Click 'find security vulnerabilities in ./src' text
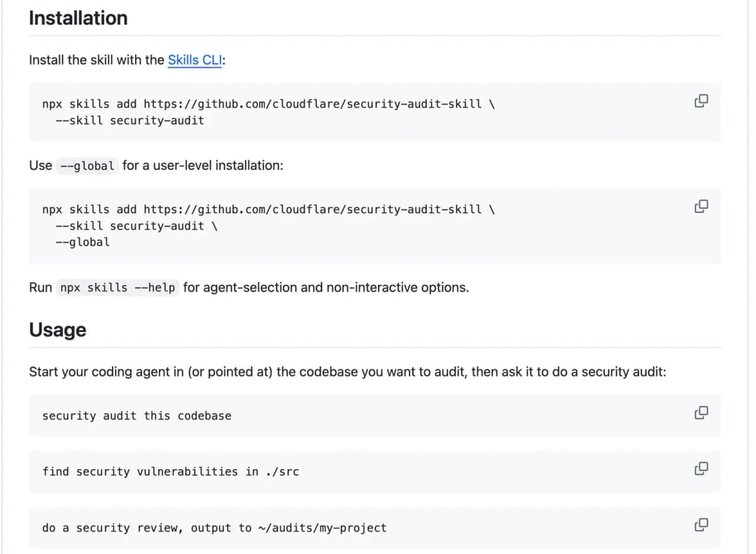Image resolution: width=756 pixels, height=554 pixels. pos(171,471)
